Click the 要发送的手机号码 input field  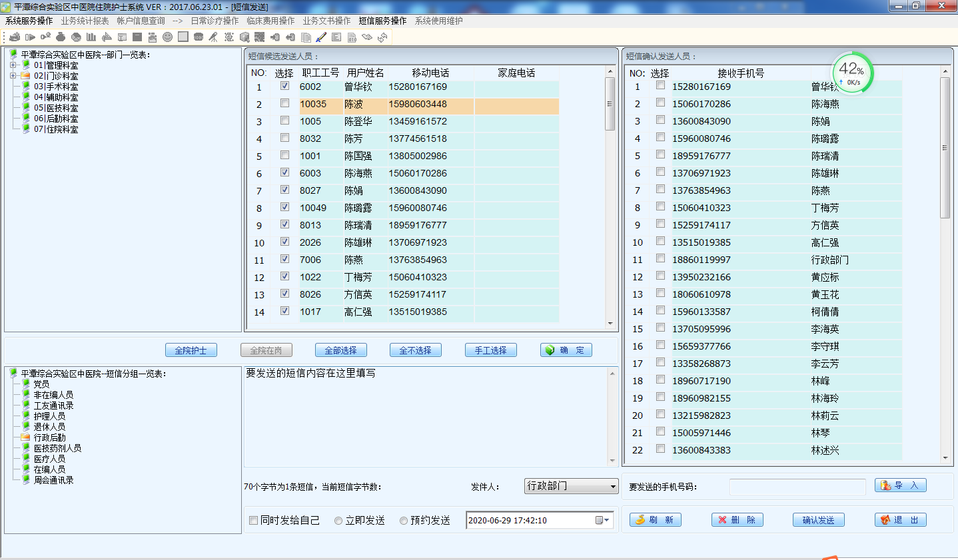point(797,487)
